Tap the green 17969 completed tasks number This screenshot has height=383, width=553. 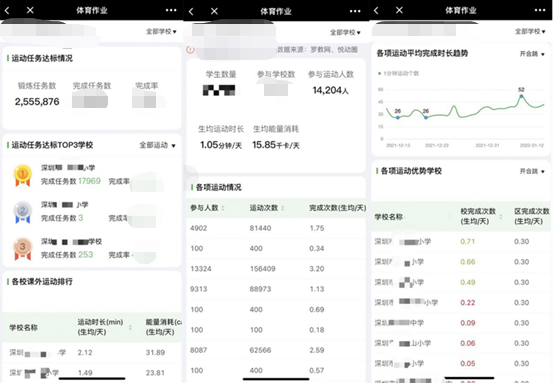coord(89,181)
